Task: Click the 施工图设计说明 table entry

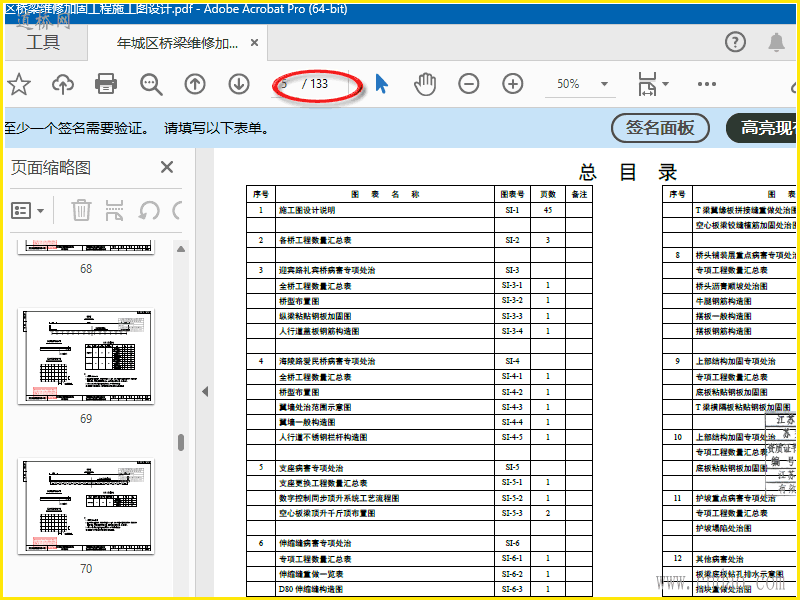Action: click(307, 210)
